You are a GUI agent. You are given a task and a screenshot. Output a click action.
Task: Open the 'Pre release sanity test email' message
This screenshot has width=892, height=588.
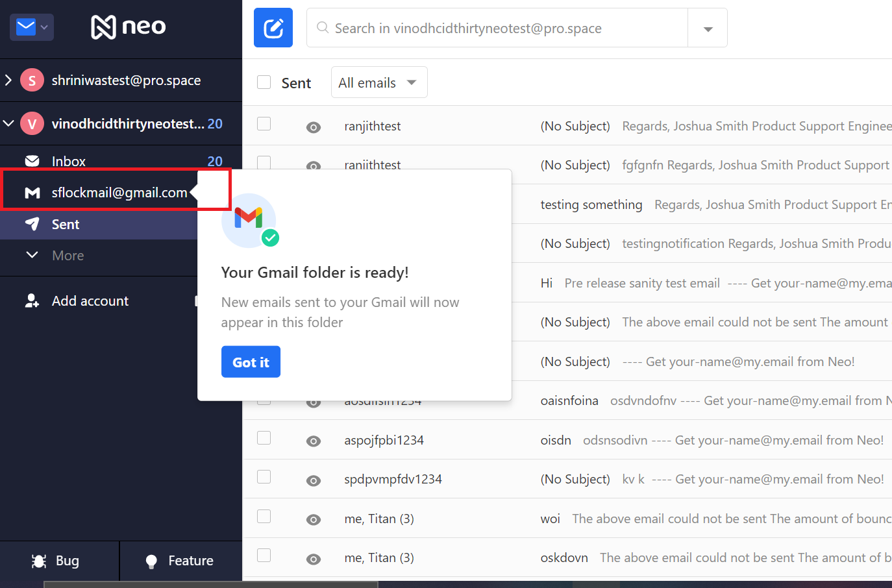click(642, 283)
